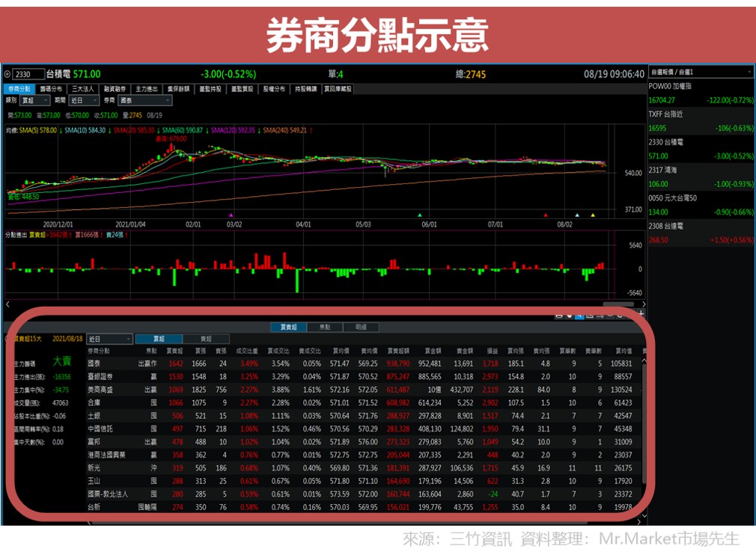Open the 券商 dropdown showing 國泰
This screenshot has height=558, width=756.
(144, 100)
